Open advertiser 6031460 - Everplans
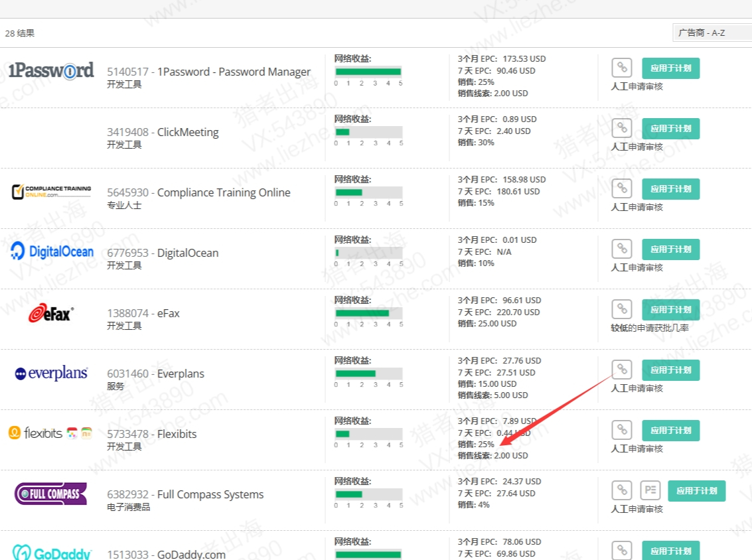752x560 pixels. 155,374
